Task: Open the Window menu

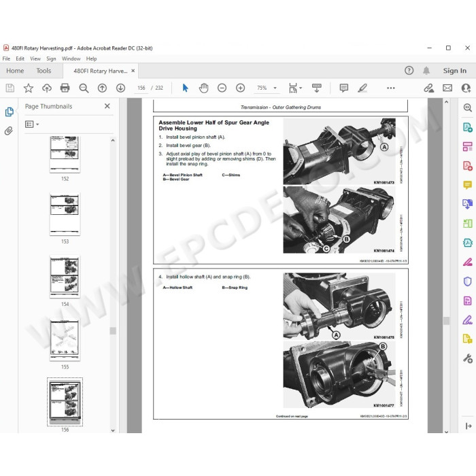Action: [x=71, y=58]
